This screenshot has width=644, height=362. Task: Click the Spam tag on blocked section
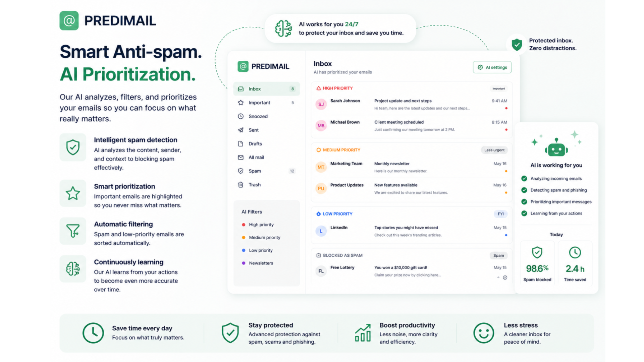click(x=498, y=255)
